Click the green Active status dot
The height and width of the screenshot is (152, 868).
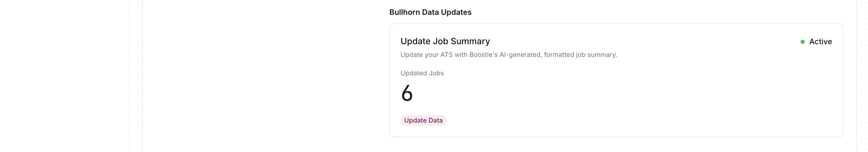(x=802, y=42)
